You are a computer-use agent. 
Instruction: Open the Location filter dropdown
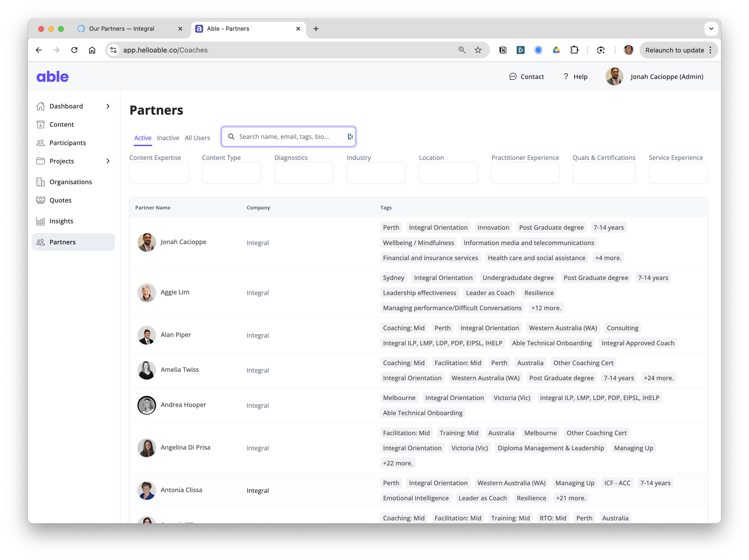tap(448, 173)
